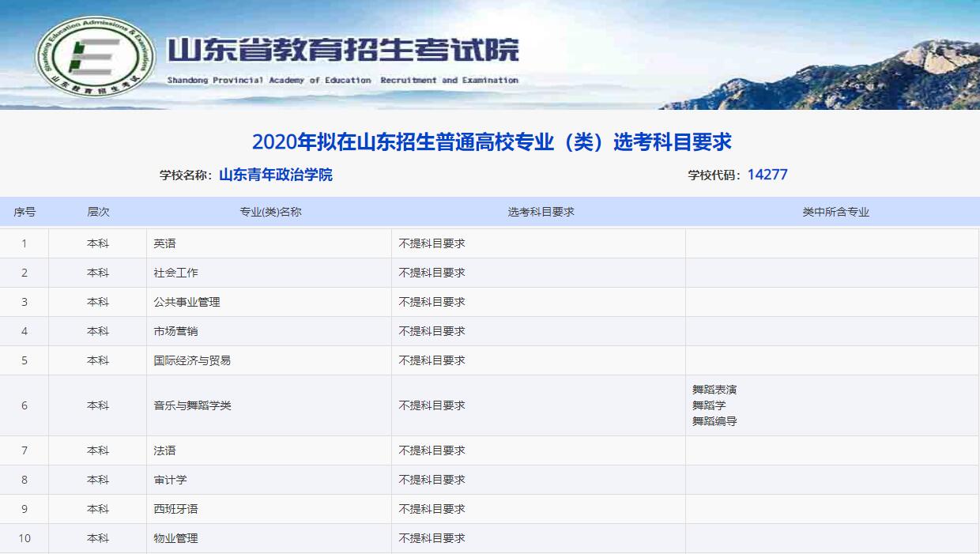Click the 层次 column header
Screen dimensions: 980x554
pyautogui.click(x=97, y=211)
